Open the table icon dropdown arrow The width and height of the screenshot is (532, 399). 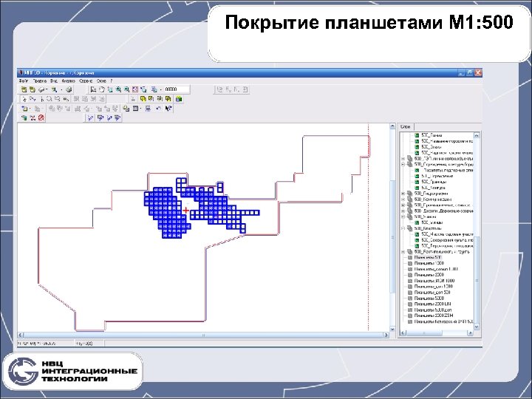pos(140,108)
